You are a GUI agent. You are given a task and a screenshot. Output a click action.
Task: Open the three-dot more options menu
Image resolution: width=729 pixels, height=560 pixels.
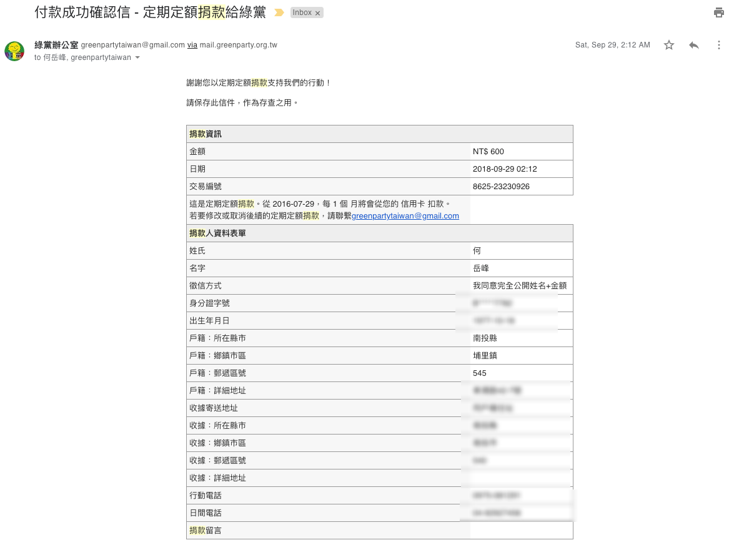718,45
